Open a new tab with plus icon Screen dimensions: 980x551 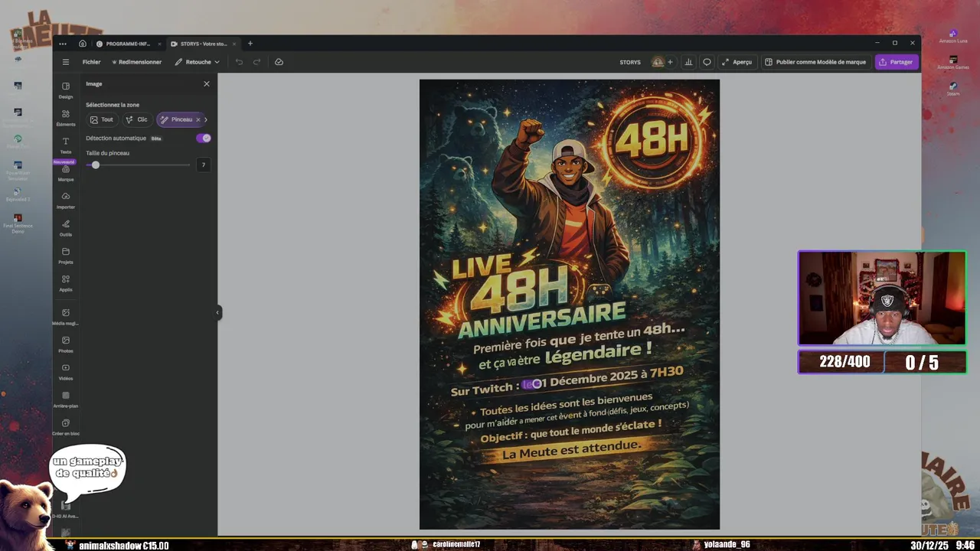pyautogui.click(x=250, y=44)
